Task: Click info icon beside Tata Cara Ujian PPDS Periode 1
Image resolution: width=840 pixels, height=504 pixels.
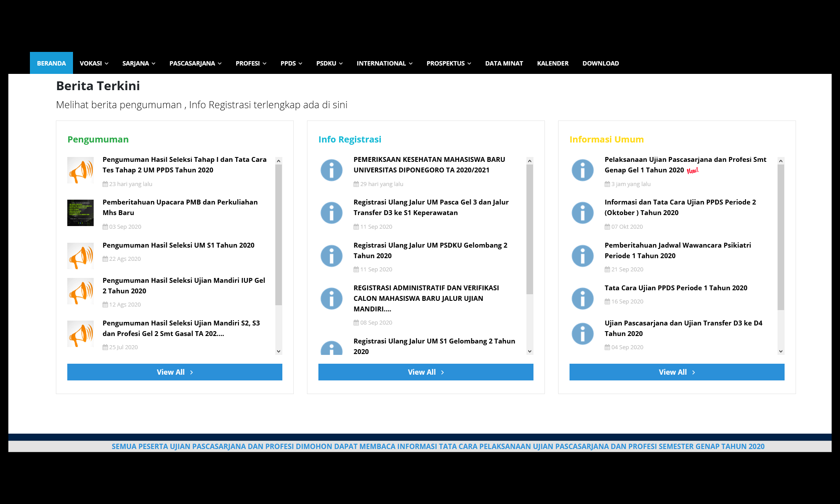Action: (x=582, y=299)
